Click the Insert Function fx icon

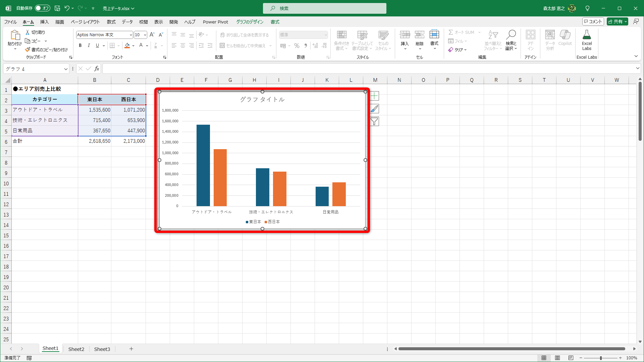point(97,69)
